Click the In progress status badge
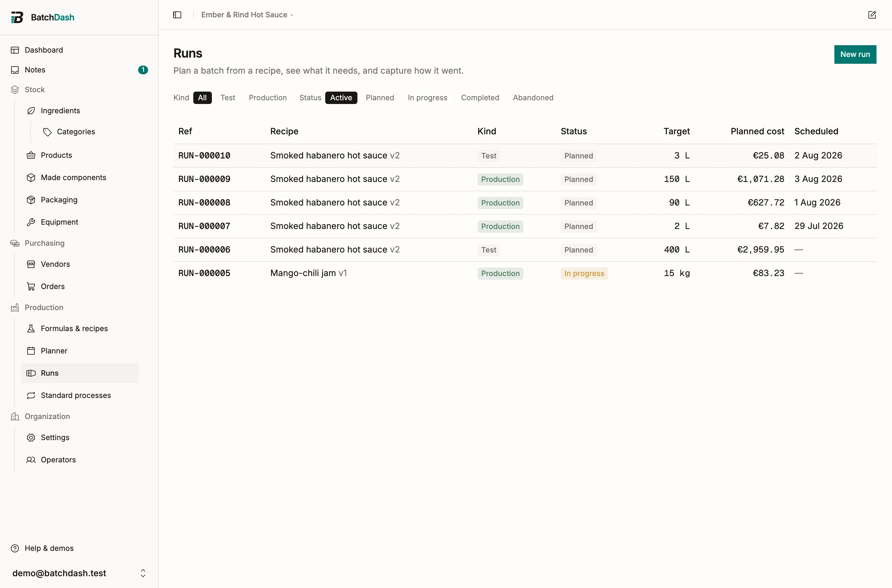This screenshot has height=588, width=892. tap(584, 273)
